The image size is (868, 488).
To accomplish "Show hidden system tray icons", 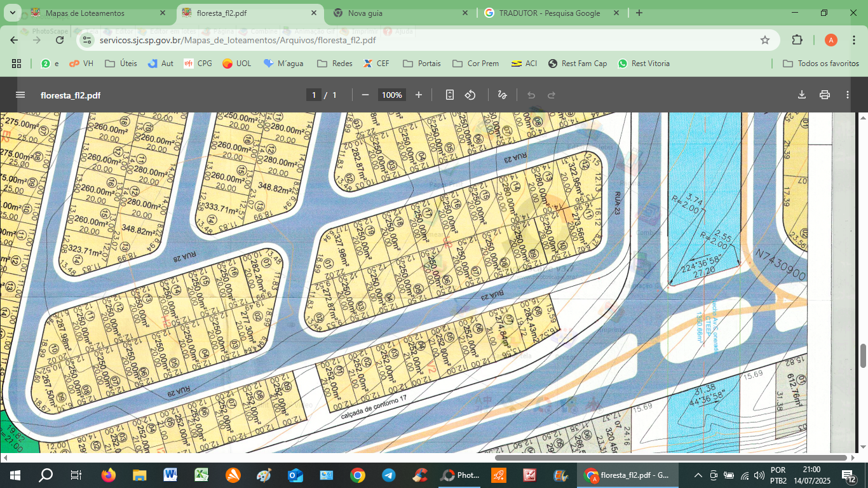I will 698,475.
